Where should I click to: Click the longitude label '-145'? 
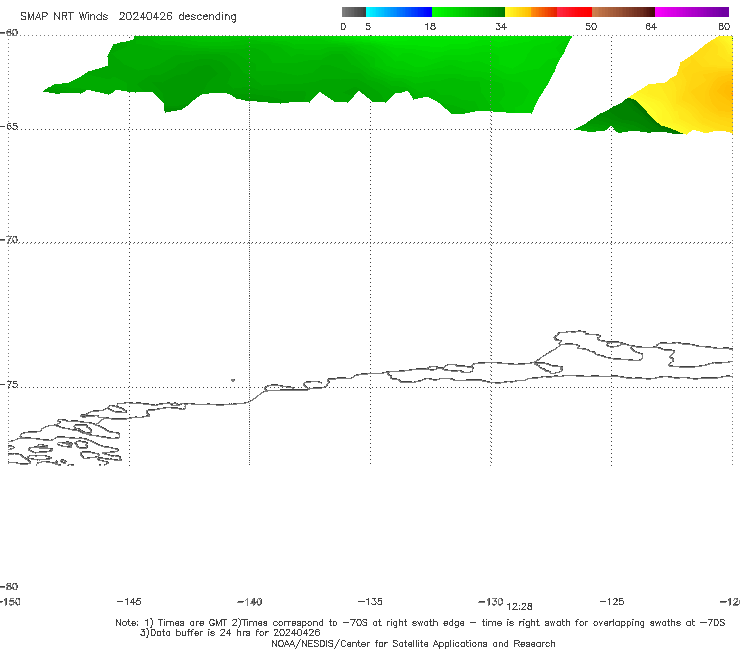tap(129, 602)
